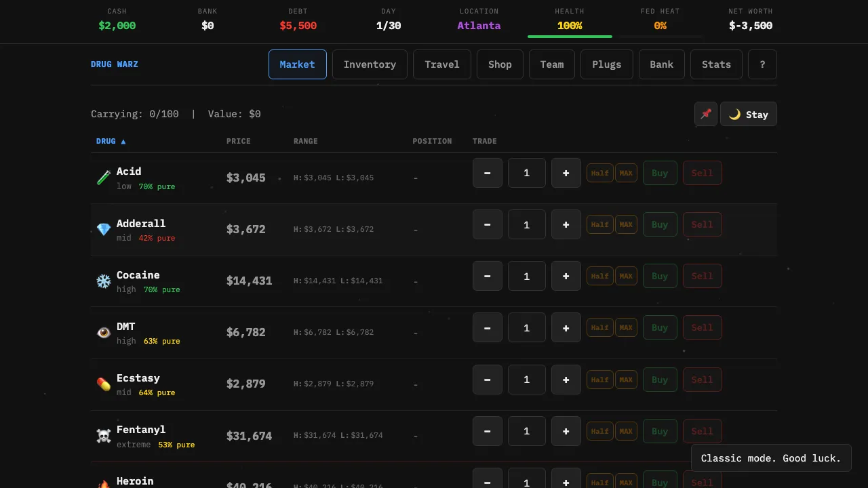The width and height of the screenshot is (868, 488).
Task: Open the Inventory tab
Action: pos(370,64)
